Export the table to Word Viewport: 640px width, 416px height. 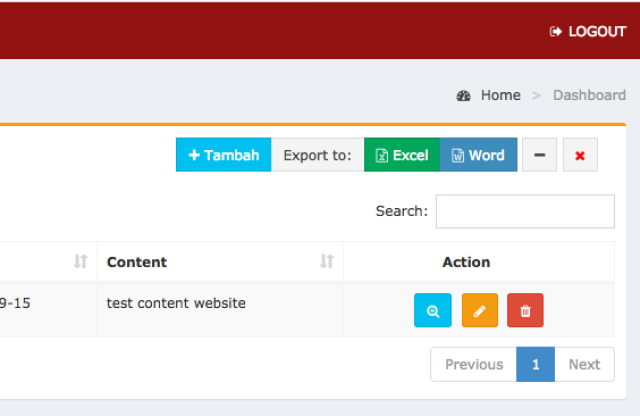[x=478, y=155]
